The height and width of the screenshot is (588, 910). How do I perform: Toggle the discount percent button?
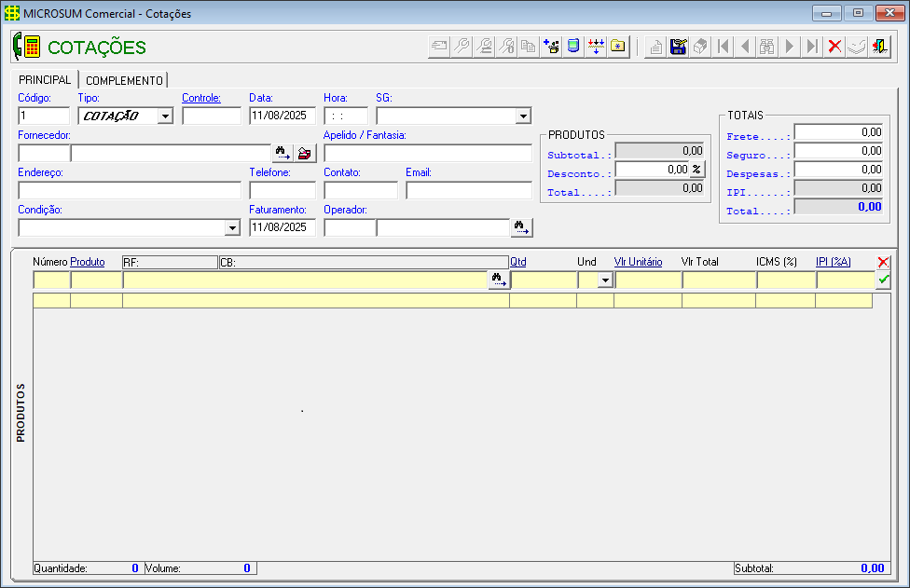[696, 170]
